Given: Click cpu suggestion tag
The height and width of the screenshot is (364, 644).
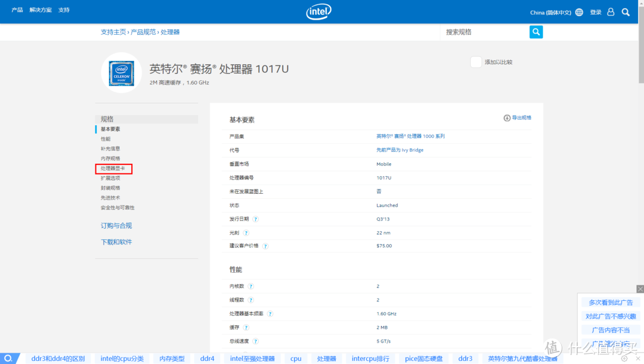Looking at the screenshot, I should (x=296, y=359).
